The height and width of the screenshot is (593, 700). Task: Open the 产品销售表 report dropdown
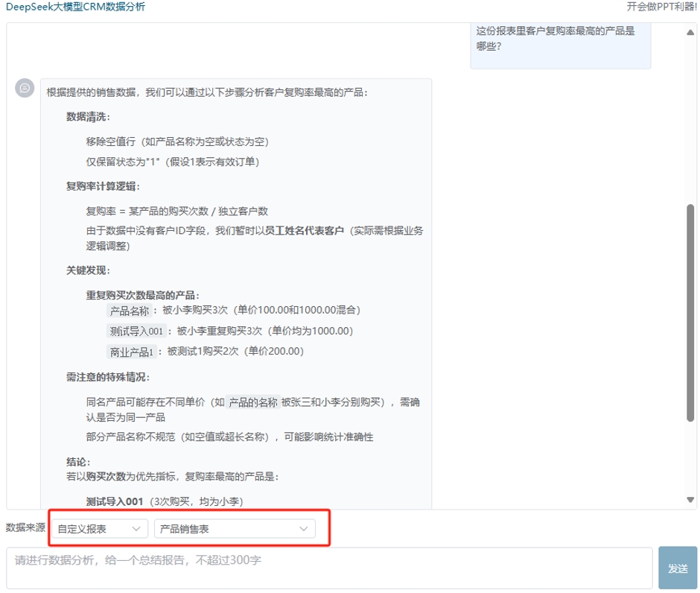click(x=235, y=529)
